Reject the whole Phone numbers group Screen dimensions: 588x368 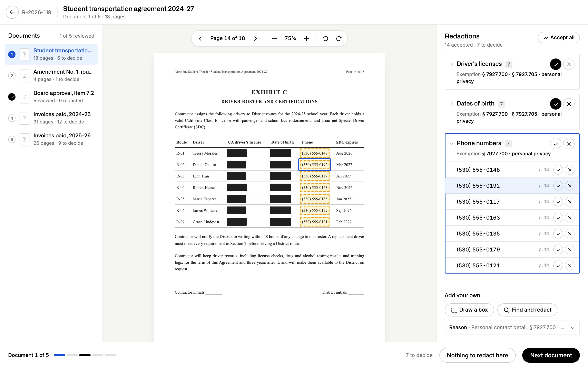[569, 144]
